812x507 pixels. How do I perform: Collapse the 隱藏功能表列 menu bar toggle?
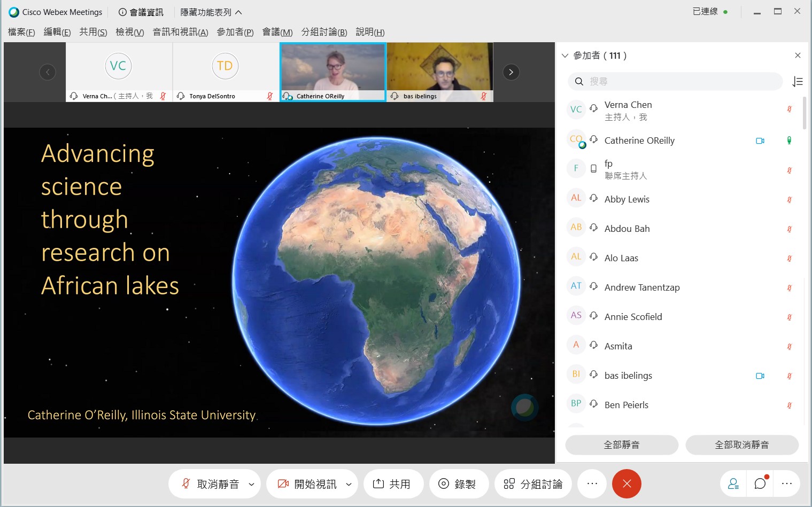(211, 12)
